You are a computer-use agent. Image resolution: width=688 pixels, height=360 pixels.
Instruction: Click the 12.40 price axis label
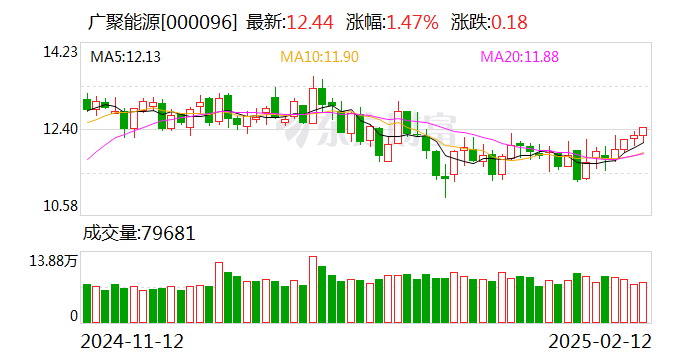(x=60, y=129)
